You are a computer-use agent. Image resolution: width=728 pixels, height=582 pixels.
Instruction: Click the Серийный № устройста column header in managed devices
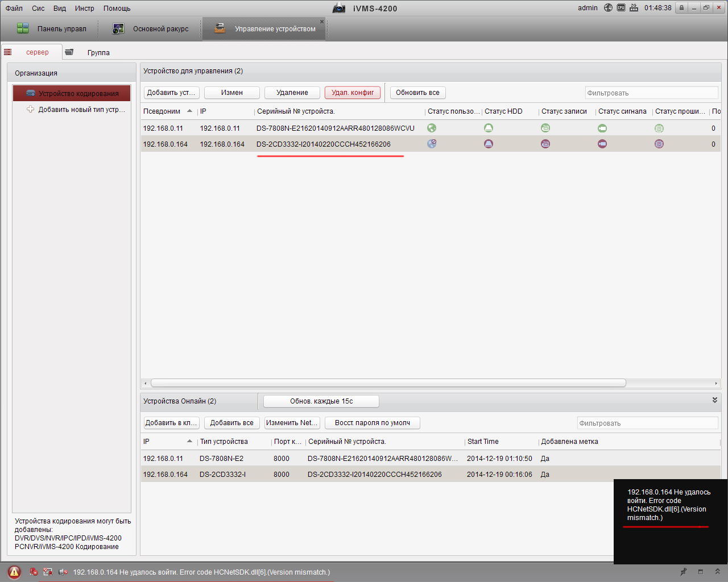coord(340,111)
